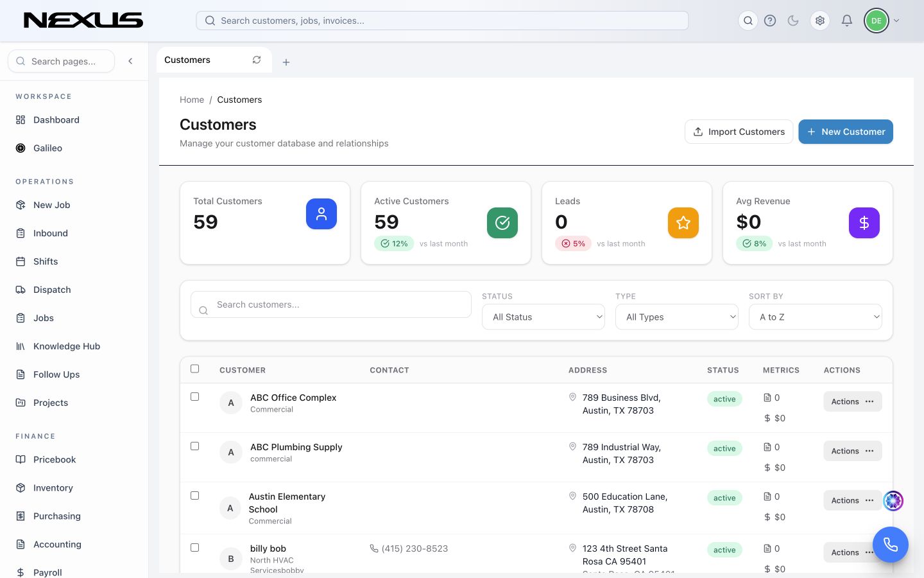Open Actions menu for ABC Plumbing Supply
This screenshot has width=924, height=578.
[853, 451]
